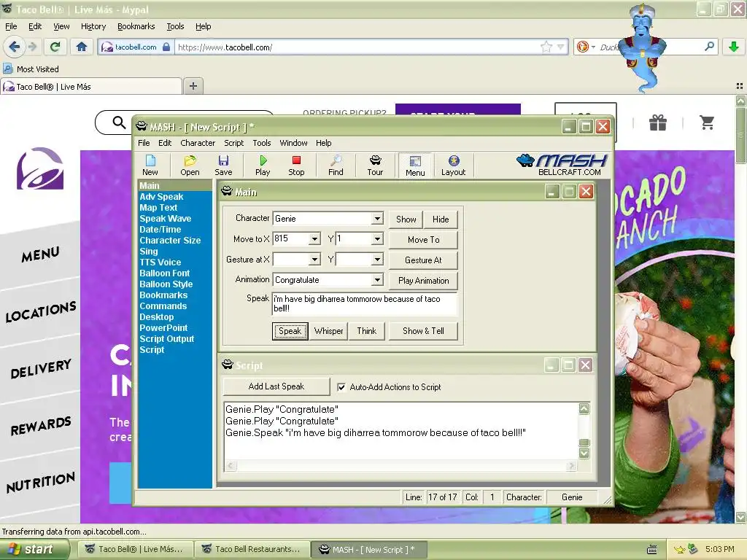Open the search engine selector icon

[x=586, y=47]
